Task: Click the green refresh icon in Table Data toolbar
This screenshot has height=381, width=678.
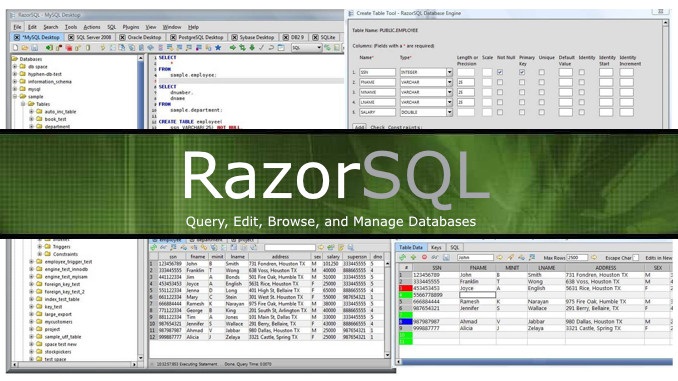Action: 402,257
